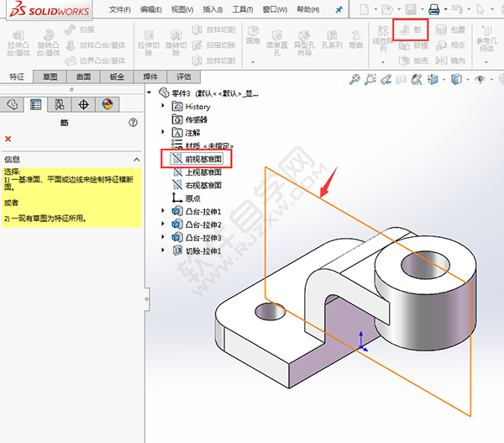Cancel the Rib feature with red X
Screen dimensions: 504x443
(x=8, y=139)
